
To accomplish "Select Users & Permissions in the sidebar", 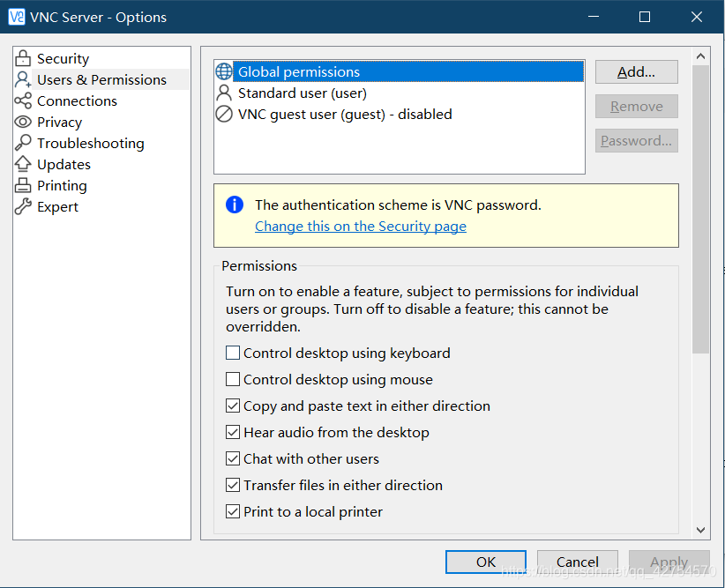I will tap(101, 79).
